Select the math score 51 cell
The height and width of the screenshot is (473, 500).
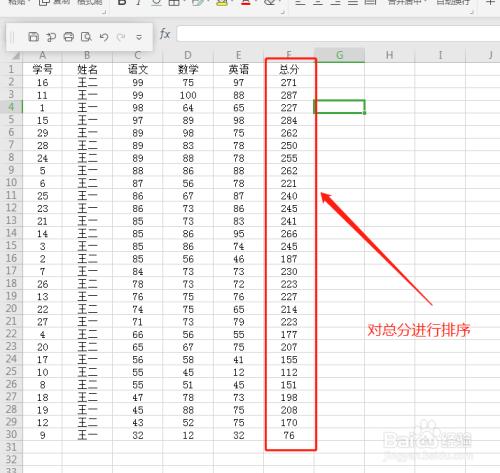(x=188, y=385)
